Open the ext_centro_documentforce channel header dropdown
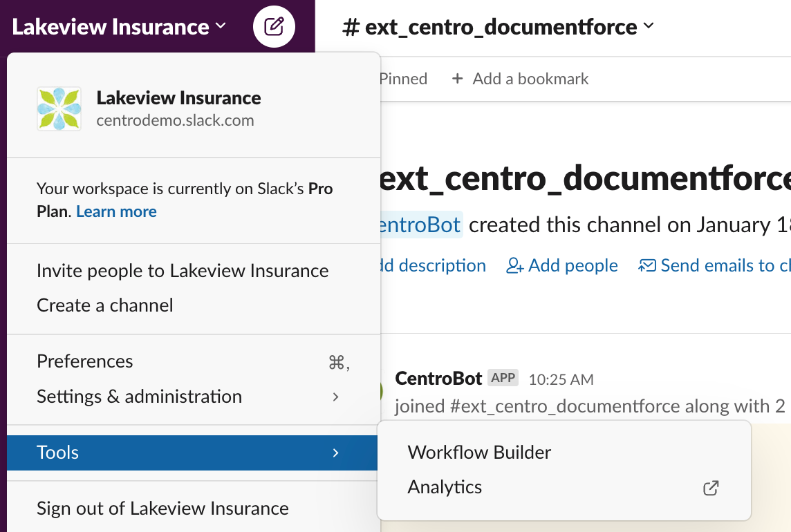791x532 pixels. [498, 27]
